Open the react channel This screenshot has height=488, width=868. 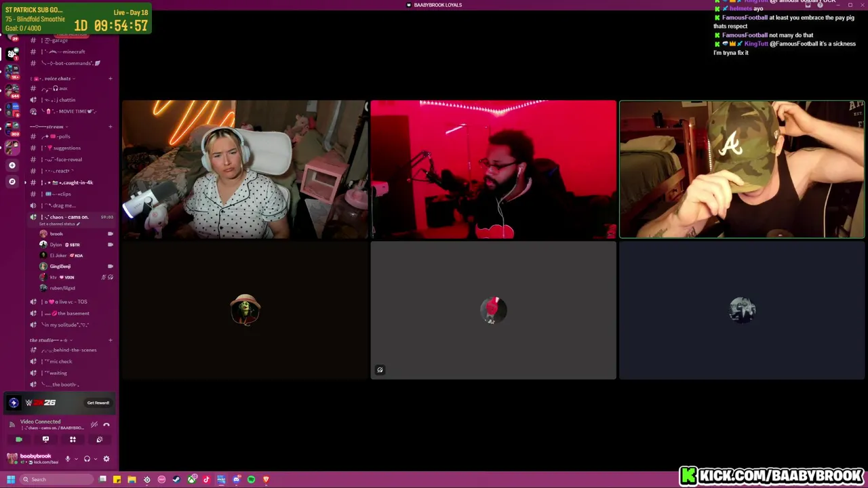click(x=71, y=171)
